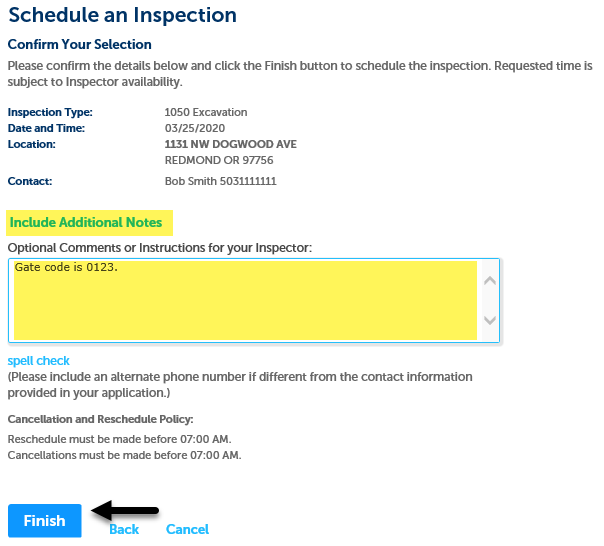604x546 pixels.
Task: Cancel scheduling via the Cancel link
Action: pyautogui.click(x=187, y=529)
